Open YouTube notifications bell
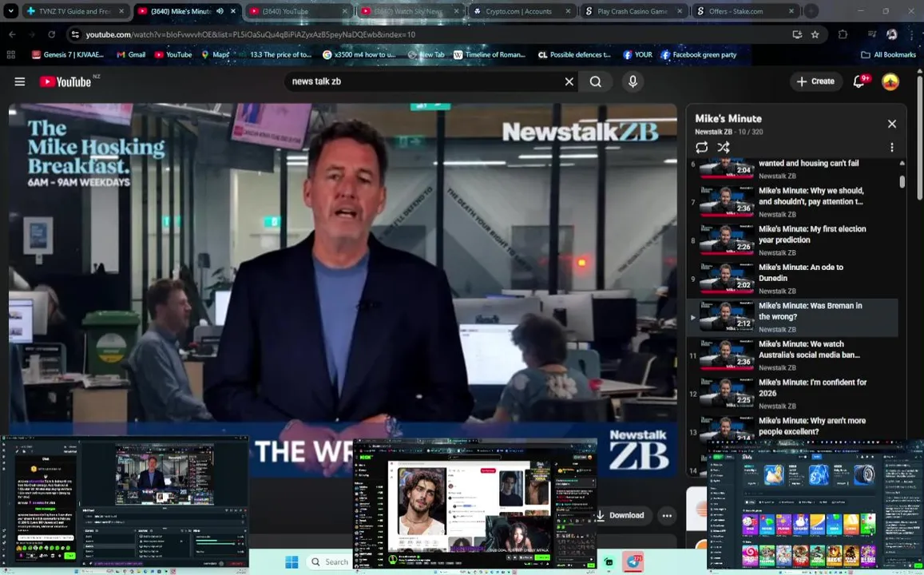This screenshot has height=575, width=924. click(859, 81)
